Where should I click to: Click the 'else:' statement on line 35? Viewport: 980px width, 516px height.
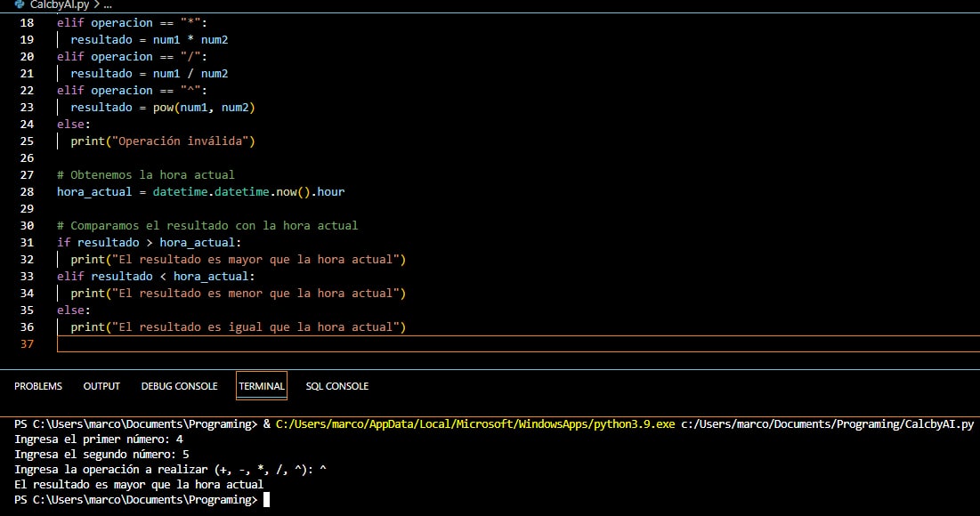click(x=74, y=310)
